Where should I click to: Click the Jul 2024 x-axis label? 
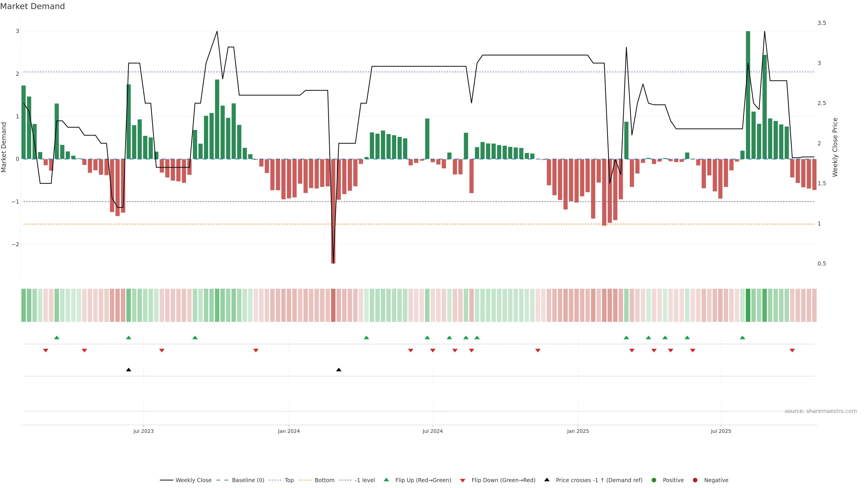[433, 431]
